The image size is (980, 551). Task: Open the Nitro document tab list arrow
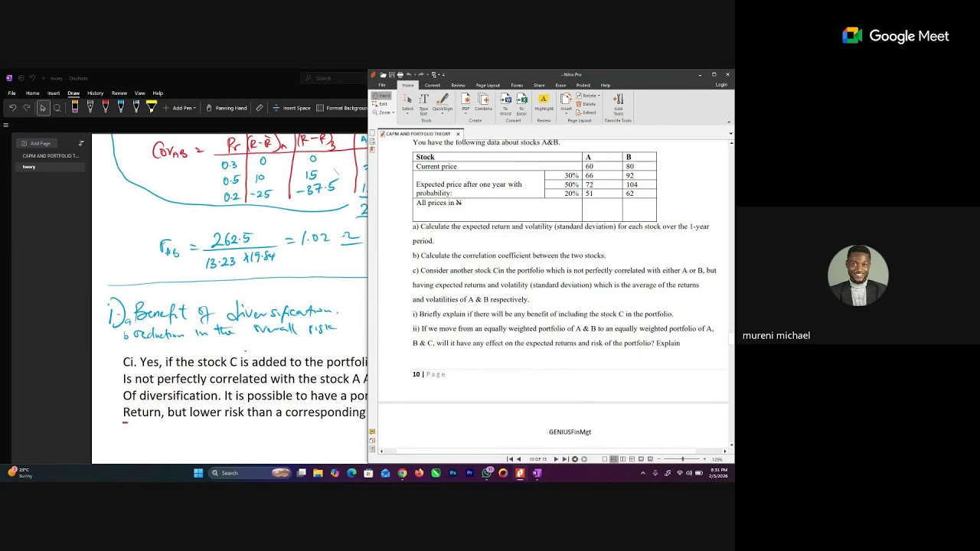tap(730, 134)
